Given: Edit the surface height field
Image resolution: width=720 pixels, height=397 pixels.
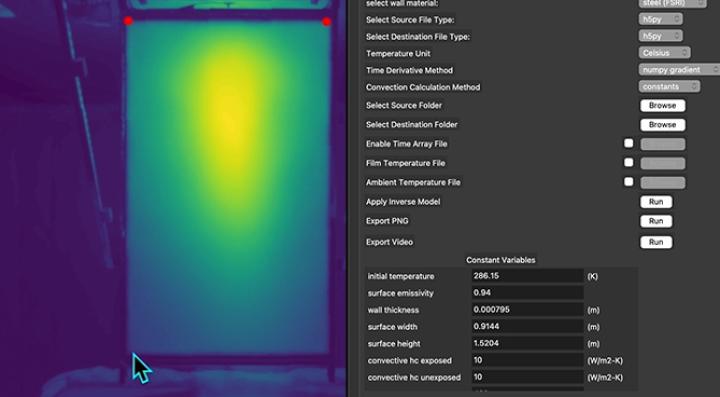Looking at the screenshot, I should pos(528,343).
